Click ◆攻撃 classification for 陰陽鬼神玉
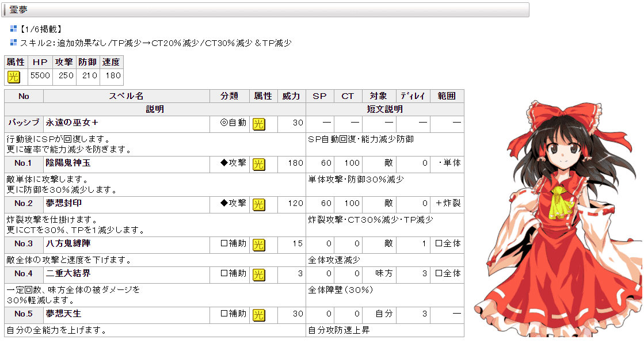The image size is (644, 351). tap(233, 163)
